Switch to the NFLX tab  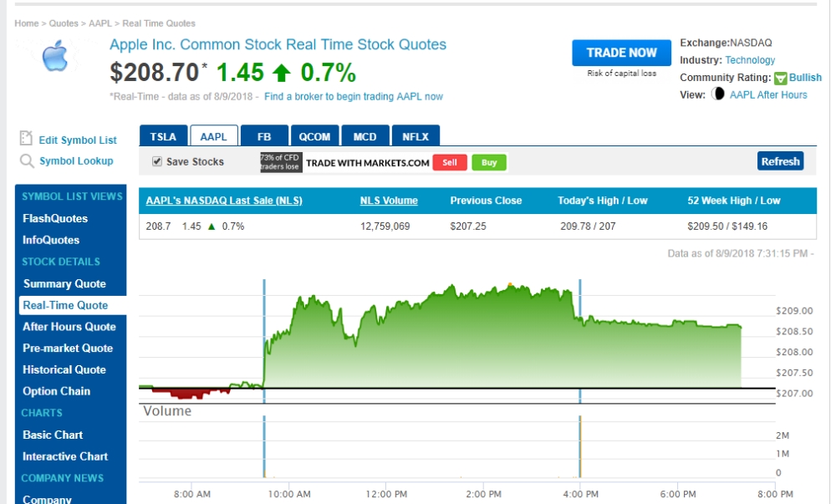[415, 136]
